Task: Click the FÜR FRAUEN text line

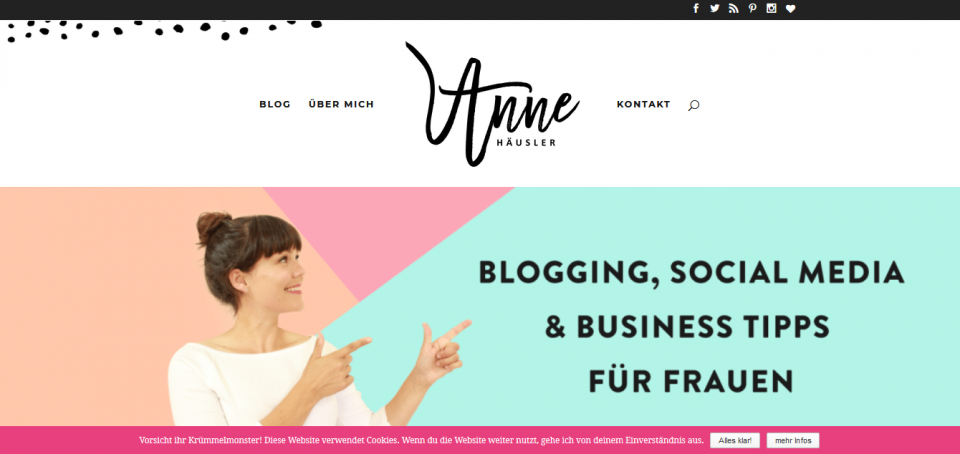Action: click(691, 381)
